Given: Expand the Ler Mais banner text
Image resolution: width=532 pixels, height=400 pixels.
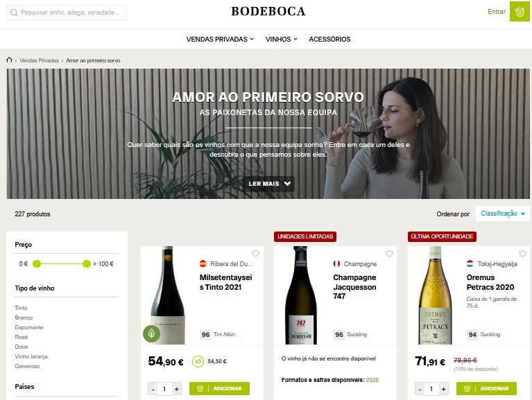Looking at the screenshot, I should [x=268, y=184].
